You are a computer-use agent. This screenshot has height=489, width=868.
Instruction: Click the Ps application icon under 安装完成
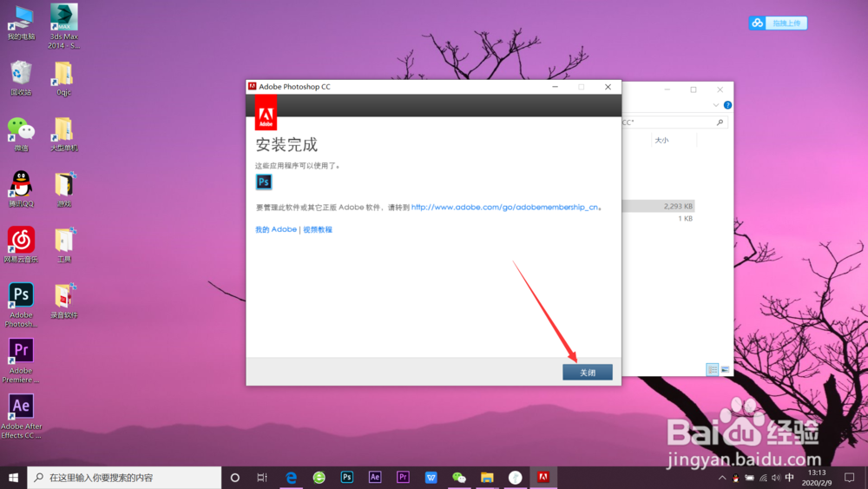point(264,182)
